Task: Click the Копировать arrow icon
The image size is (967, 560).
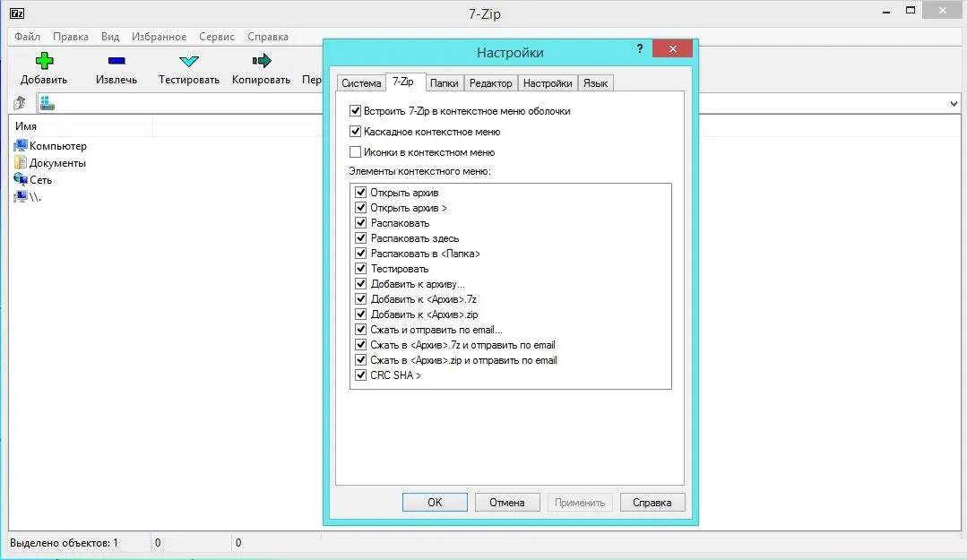Action: click(261, 61)
